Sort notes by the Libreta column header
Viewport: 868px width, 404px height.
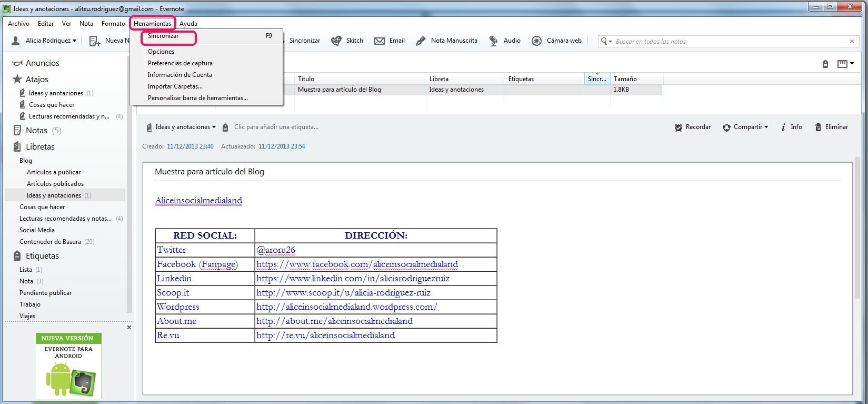(466, 79)
